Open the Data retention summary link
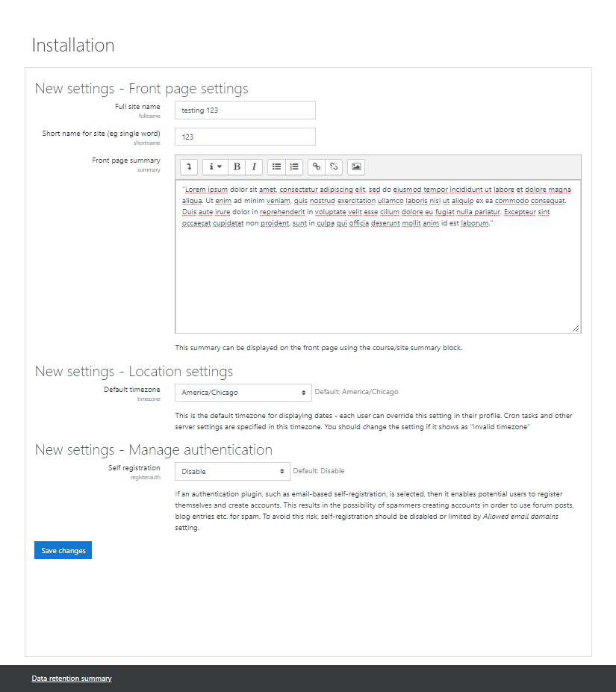This screenshot has width=616, height=692. [72, 679]
